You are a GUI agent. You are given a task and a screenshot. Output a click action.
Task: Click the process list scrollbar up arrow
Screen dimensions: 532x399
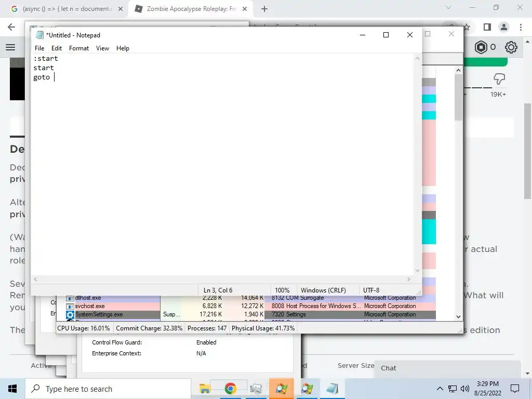coord(458,70)
